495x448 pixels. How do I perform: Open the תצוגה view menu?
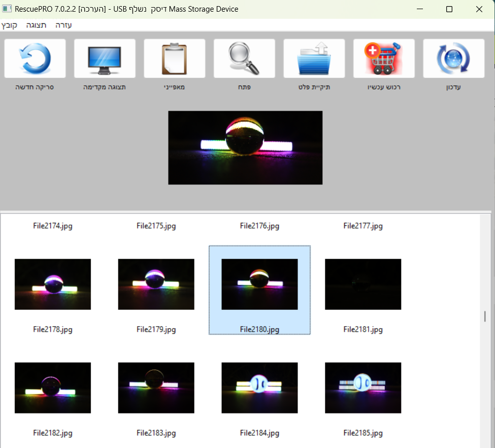36,25
